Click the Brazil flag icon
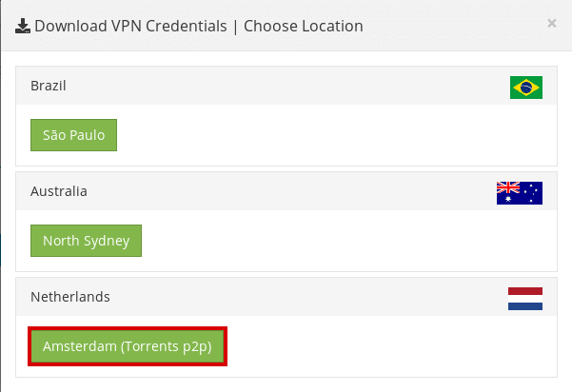This screenshot has width=572, height=392. point(526,88)
